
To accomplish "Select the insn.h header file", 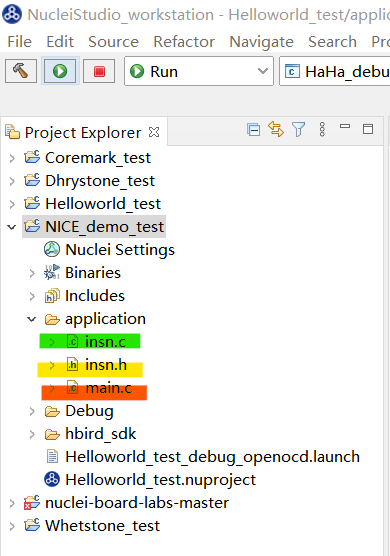I will pos(106,365).
